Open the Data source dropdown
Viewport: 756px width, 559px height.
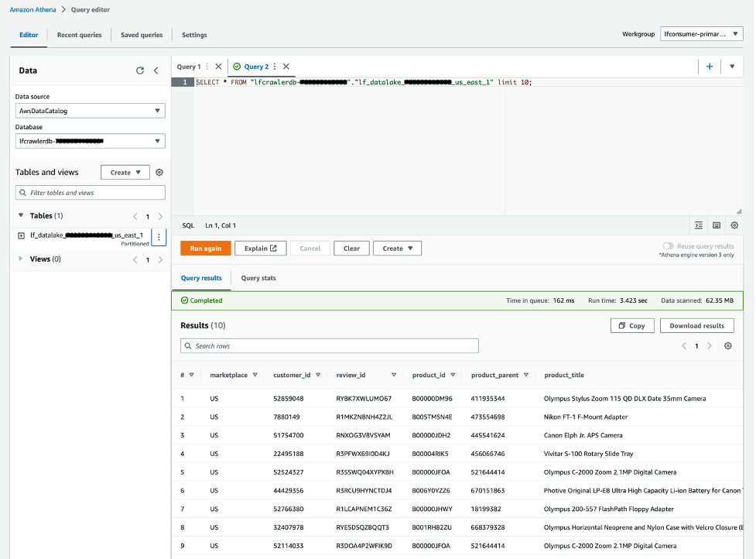tap(90, 111)
